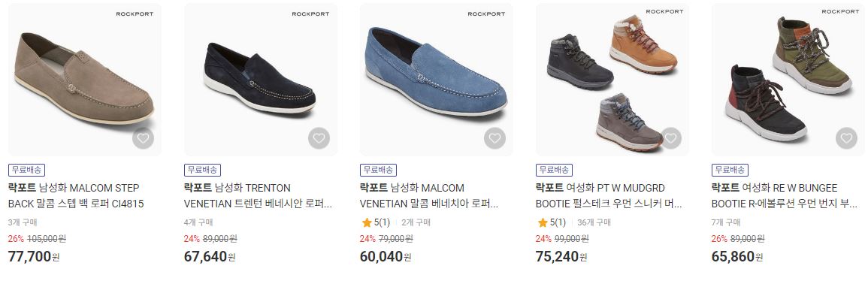Screen dimensions: 868x284
Task: Open blue suede MALCOM VENETIAN shoe image
Action: click(436, 80)
